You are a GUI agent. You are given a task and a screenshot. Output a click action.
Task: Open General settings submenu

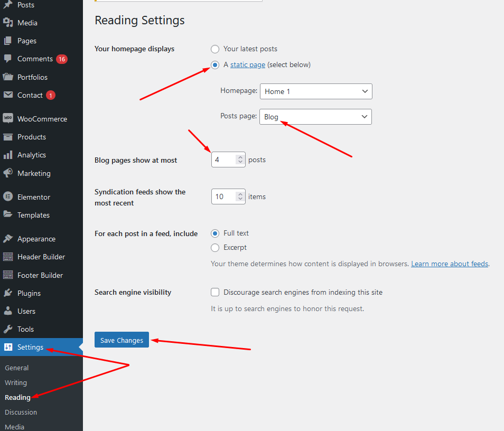click(17, 368)
